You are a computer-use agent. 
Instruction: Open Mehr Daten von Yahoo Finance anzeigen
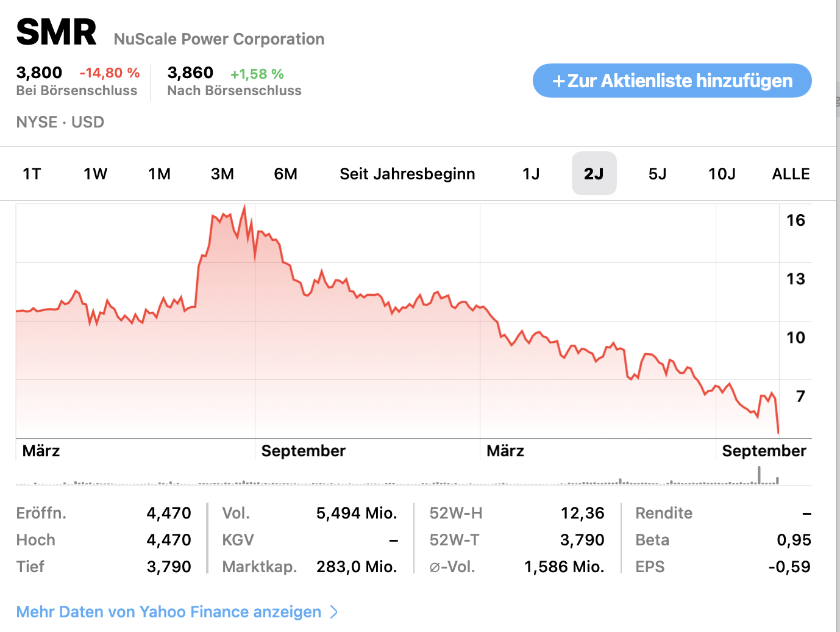168,612
